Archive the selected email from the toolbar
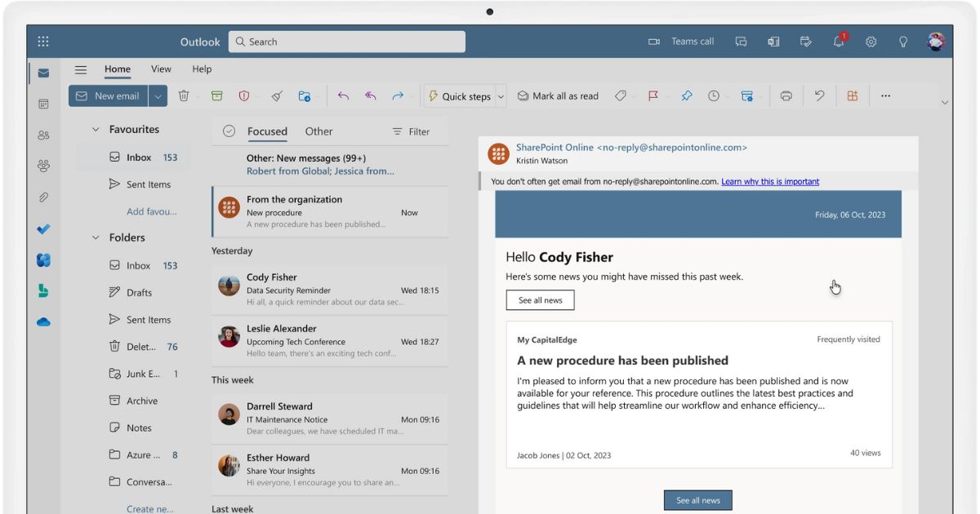This screenshot has height=514, width=980. click(x=216, y=96)
